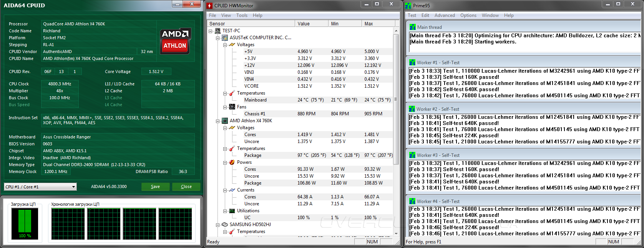
Task: Open HWMonitor File menu
Action: [x=212, y=15]
